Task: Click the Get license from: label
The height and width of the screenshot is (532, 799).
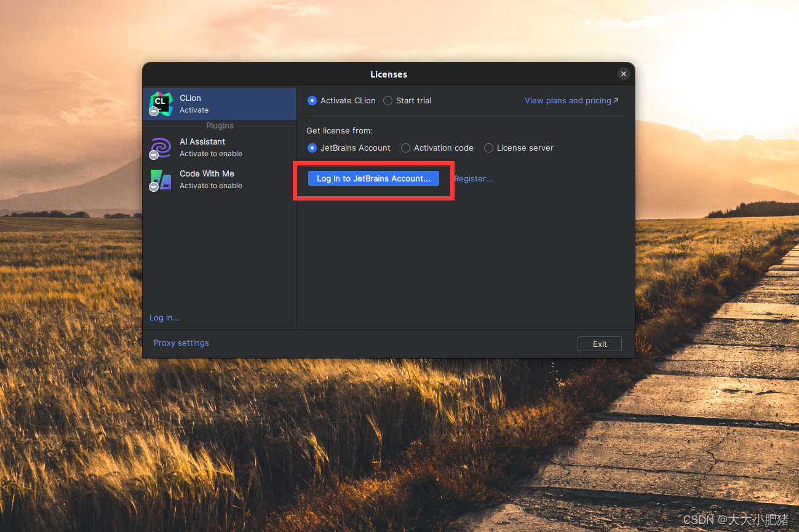Action: [x=340, y=130]
